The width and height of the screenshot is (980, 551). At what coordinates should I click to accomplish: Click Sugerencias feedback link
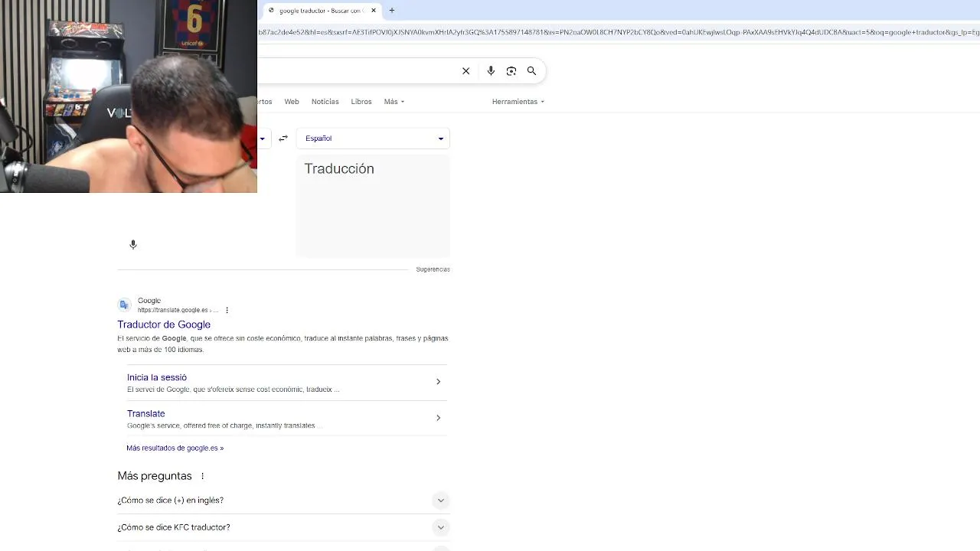433,269
